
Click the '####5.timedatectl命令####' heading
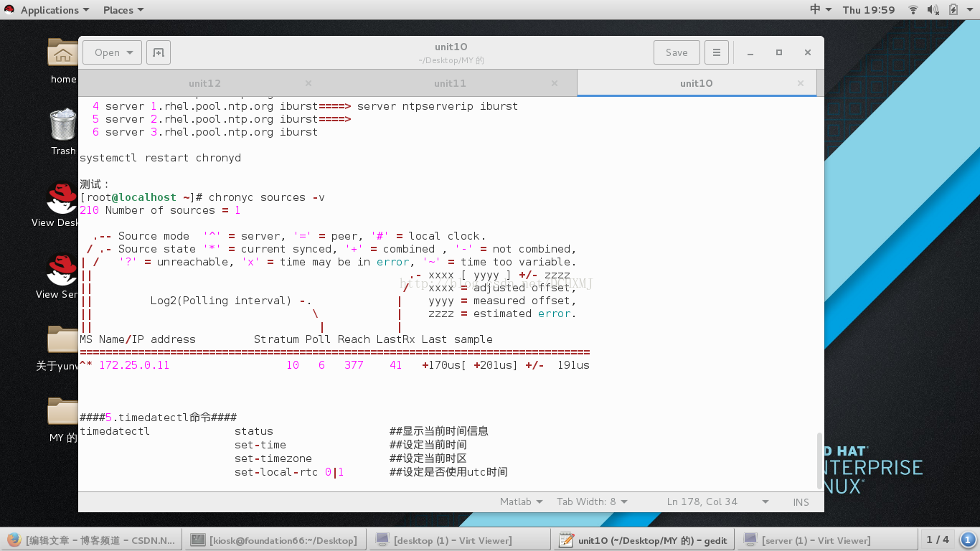pyautogui.click(x=158, y=418)
